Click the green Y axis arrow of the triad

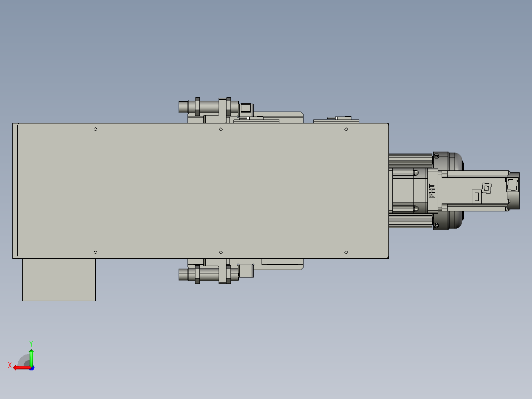pos(31,358)
